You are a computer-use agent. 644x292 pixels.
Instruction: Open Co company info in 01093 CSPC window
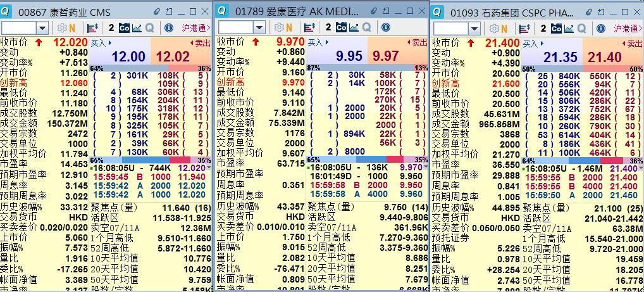pos(556,28)
